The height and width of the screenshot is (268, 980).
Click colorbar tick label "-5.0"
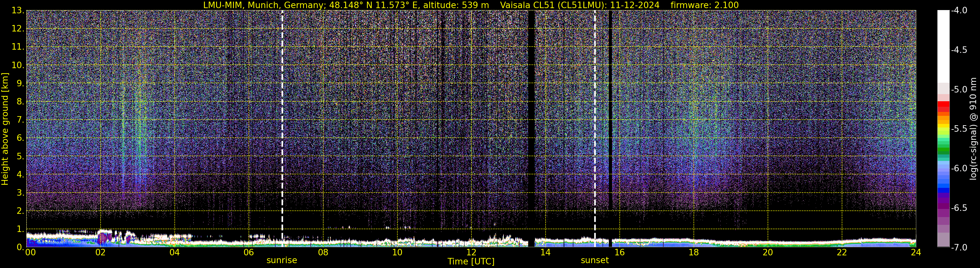tap(959, 90)
